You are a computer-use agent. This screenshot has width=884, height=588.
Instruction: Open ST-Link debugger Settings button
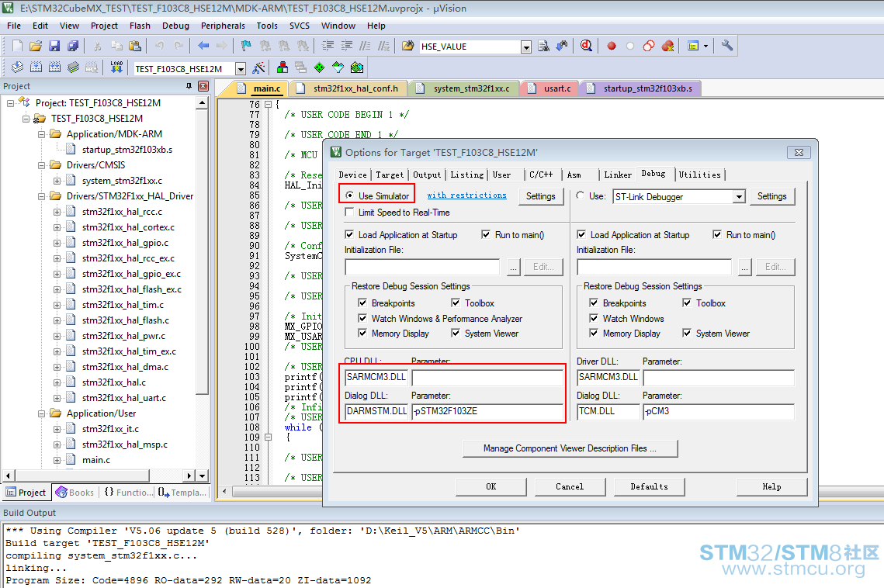(x=771, y=196)
